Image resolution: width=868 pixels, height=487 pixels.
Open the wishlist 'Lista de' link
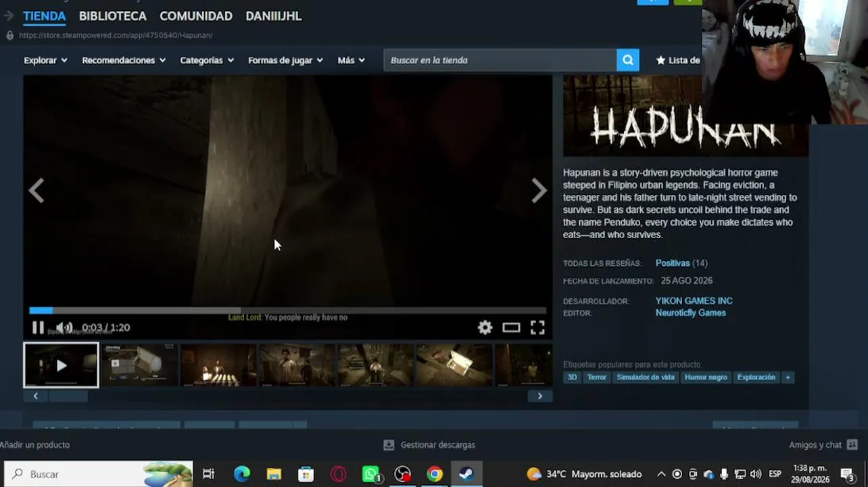pos(678,60)
